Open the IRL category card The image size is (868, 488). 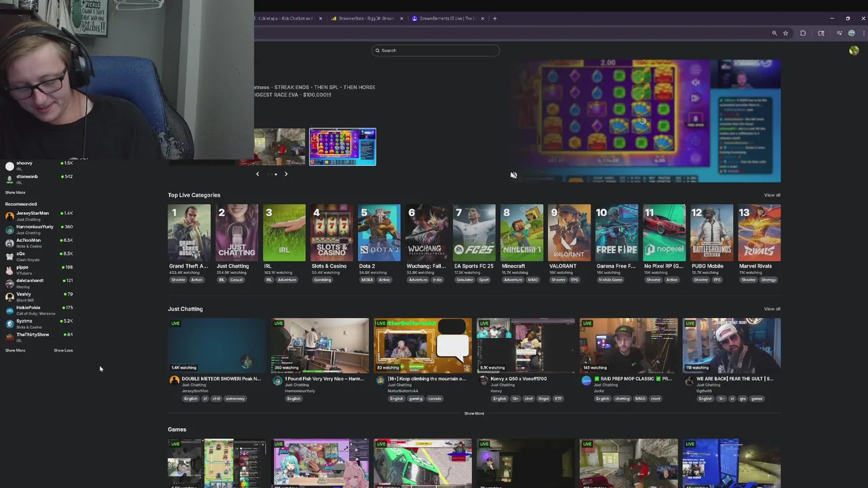[x=284, y=233]
